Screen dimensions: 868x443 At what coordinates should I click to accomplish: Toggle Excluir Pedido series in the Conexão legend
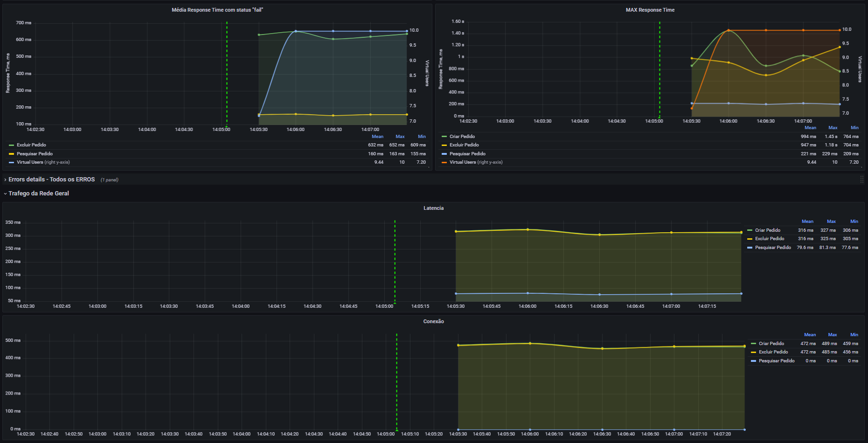773,352
